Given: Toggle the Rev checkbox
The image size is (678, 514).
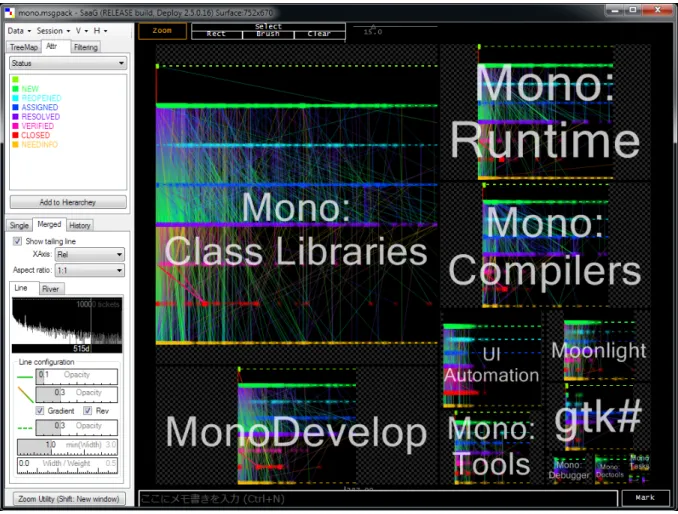Looking at the screenshot, I should coord(88,410).
